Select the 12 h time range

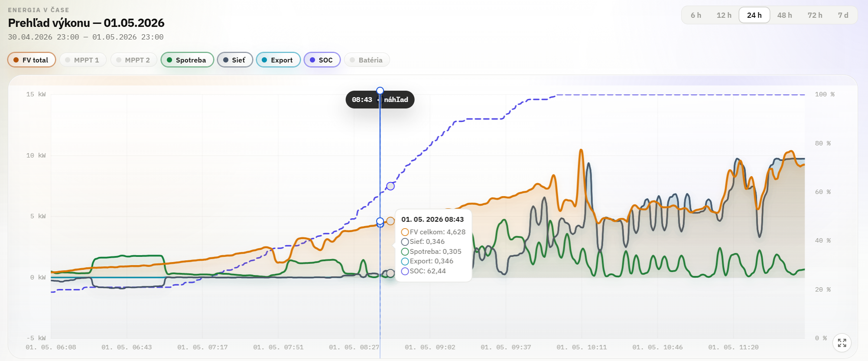724,15
